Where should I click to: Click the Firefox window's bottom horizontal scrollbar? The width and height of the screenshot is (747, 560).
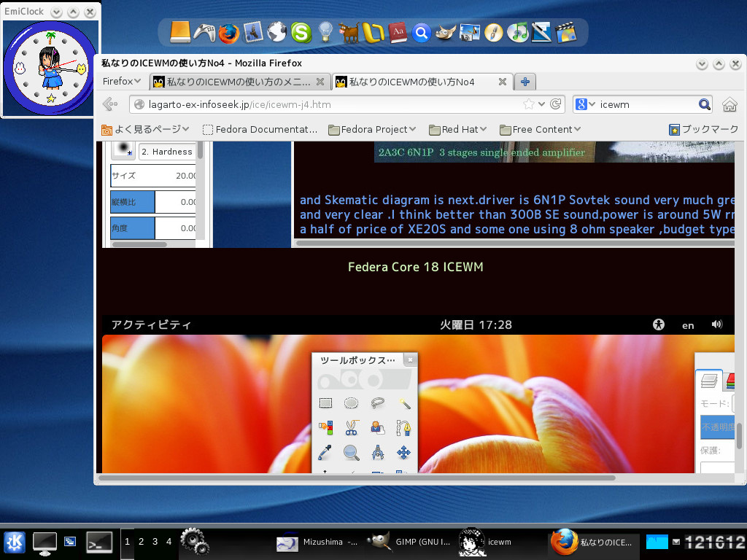pos(356,478)
